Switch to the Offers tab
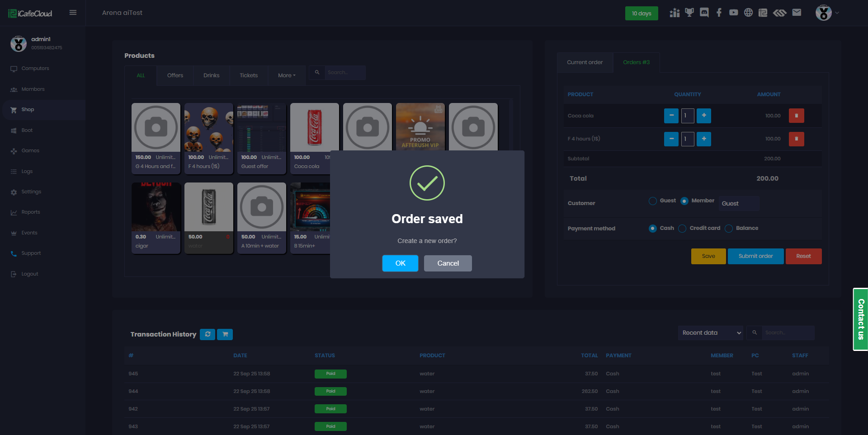The image size is (868, 435). click(x=175, y=75)
